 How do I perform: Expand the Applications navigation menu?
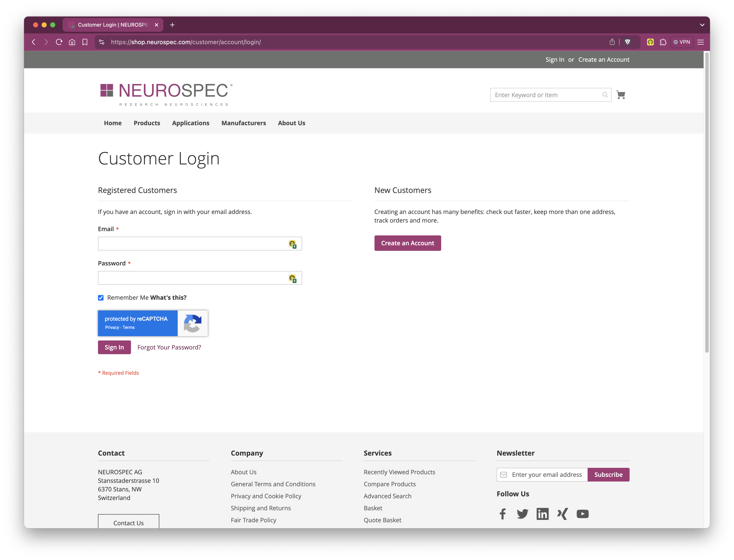pos(191,123)
